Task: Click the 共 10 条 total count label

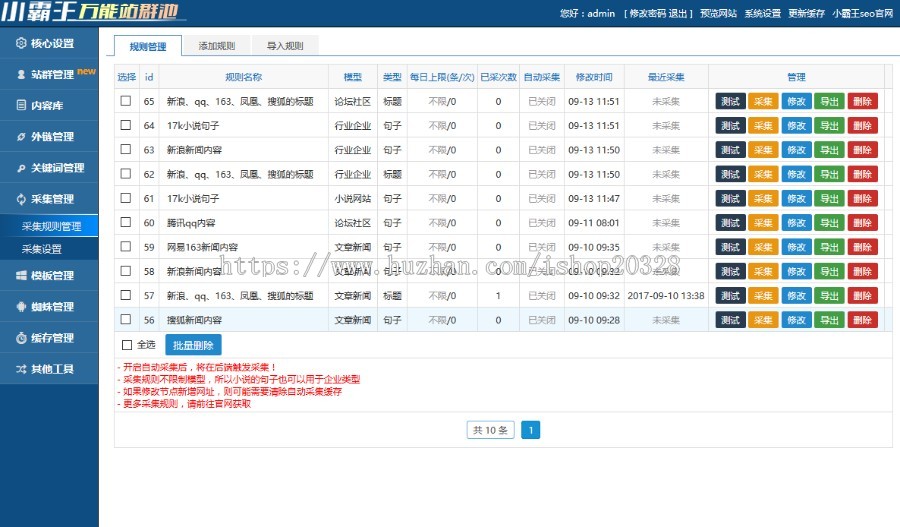Action: coord(490,430)
